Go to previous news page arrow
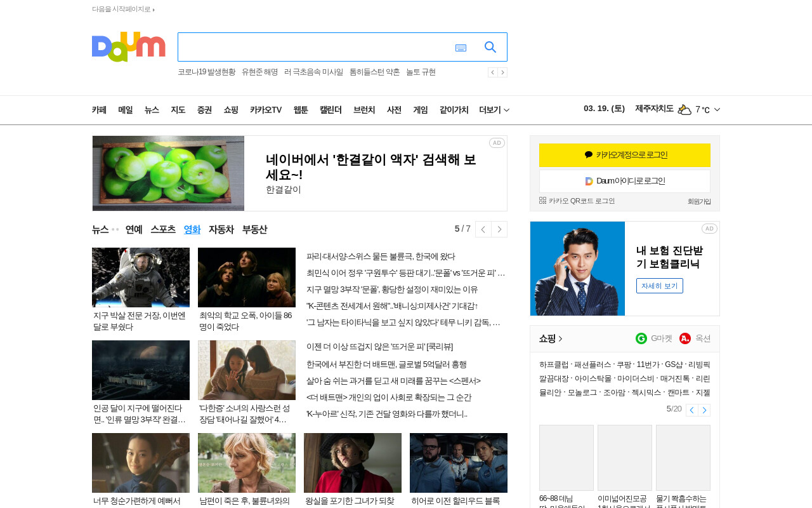Viewport: 812px width, 508px height. pyautogui.click(x=483, y=229)
